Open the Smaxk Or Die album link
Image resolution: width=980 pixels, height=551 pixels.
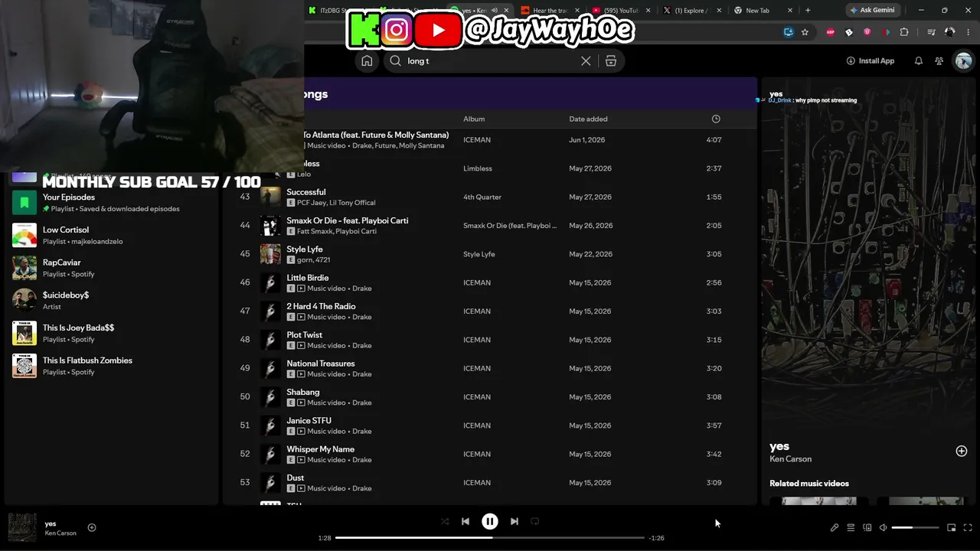(x=510, y=226)
